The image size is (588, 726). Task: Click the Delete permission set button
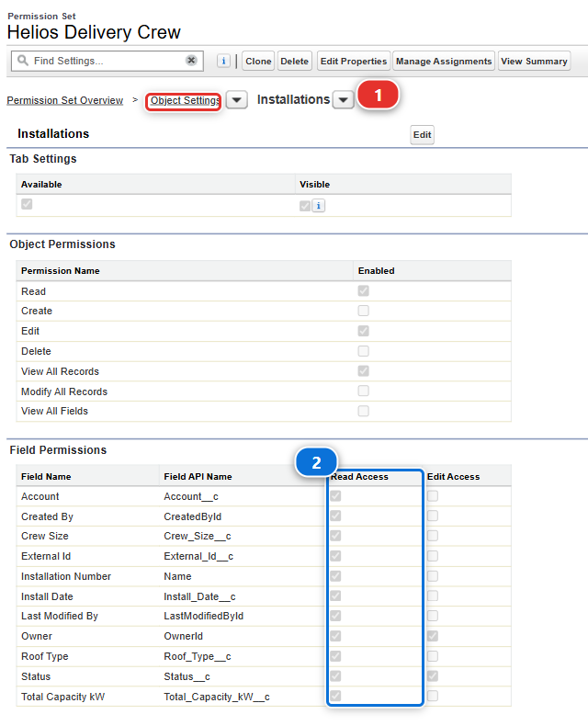[295, 62]
